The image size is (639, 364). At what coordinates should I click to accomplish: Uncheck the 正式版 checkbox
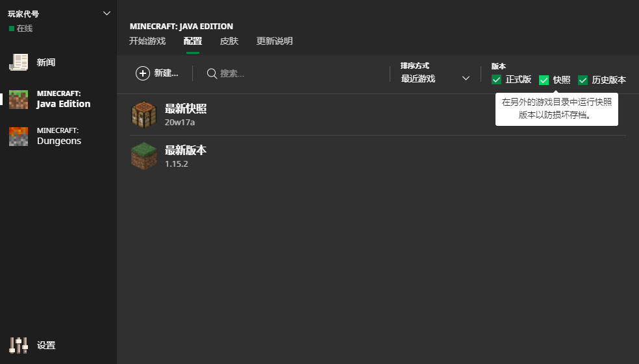click(496, 80)
